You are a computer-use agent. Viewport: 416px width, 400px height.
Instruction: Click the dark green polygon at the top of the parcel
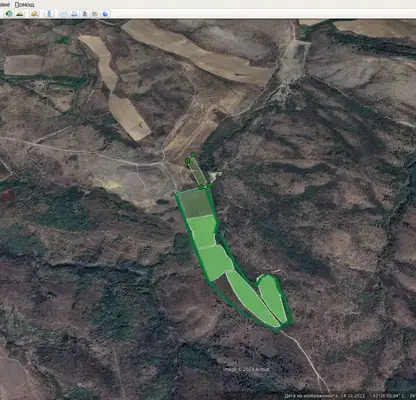(195, 204)
